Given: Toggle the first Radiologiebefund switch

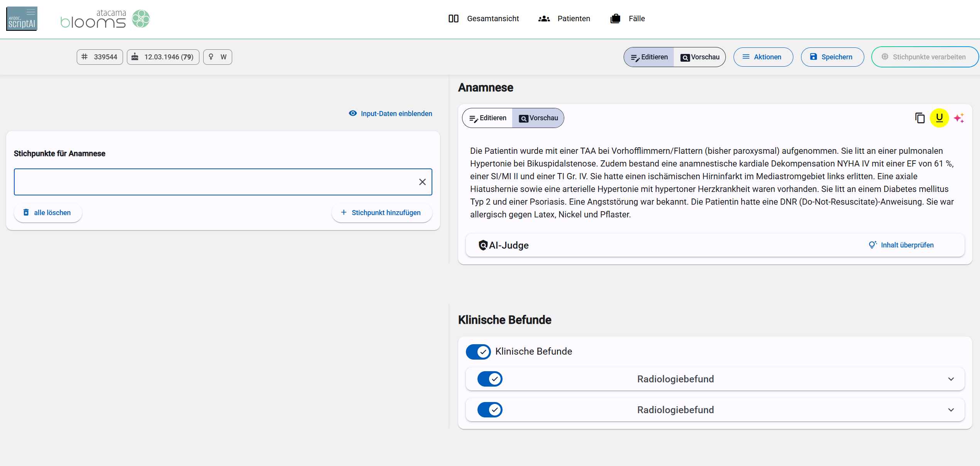Looking at the screenshot, I should (x=490, y=379).
